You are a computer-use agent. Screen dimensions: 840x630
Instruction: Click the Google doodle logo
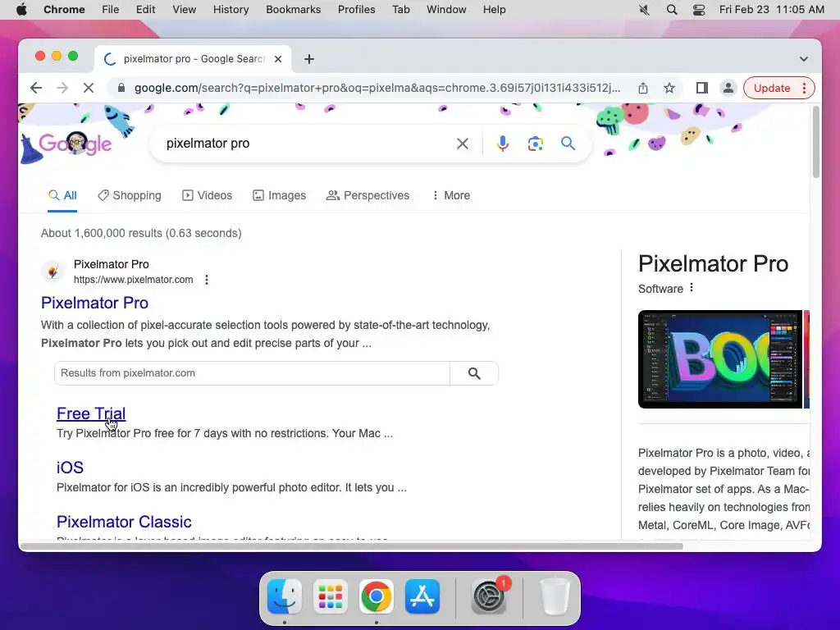pos(75,144)
